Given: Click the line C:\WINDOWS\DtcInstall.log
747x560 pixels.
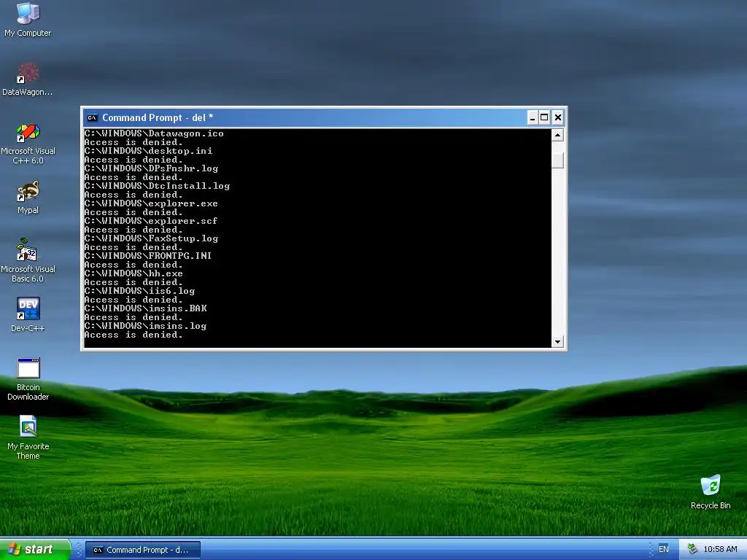Looking at the screenshot, I should (157, 186).
